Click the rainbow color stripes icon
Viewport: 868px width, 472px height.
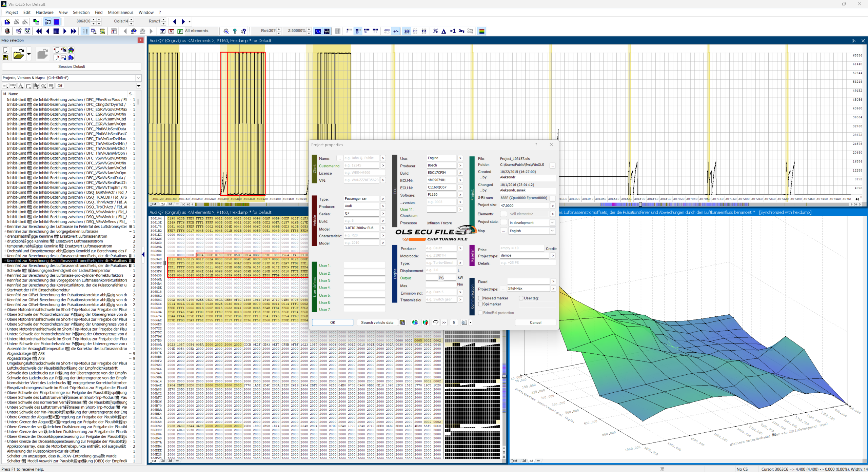click(x=481, y=31)
